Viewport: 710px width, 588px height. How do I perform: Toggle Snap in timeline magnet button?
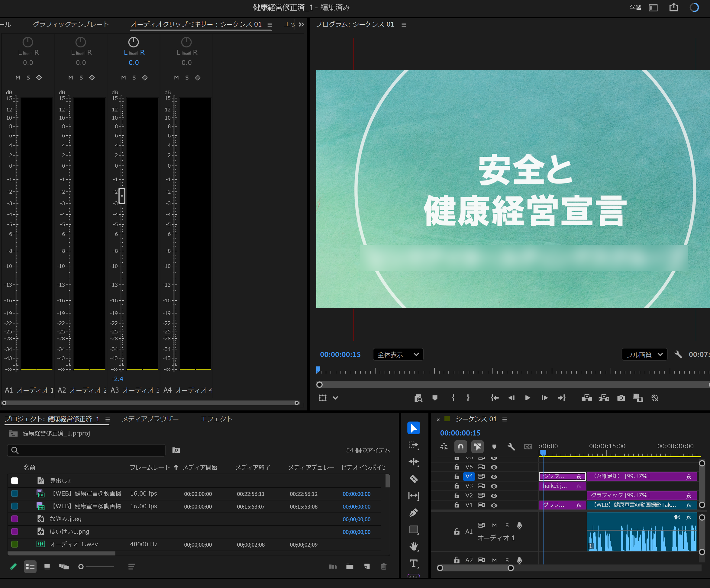tap(460, 447)
